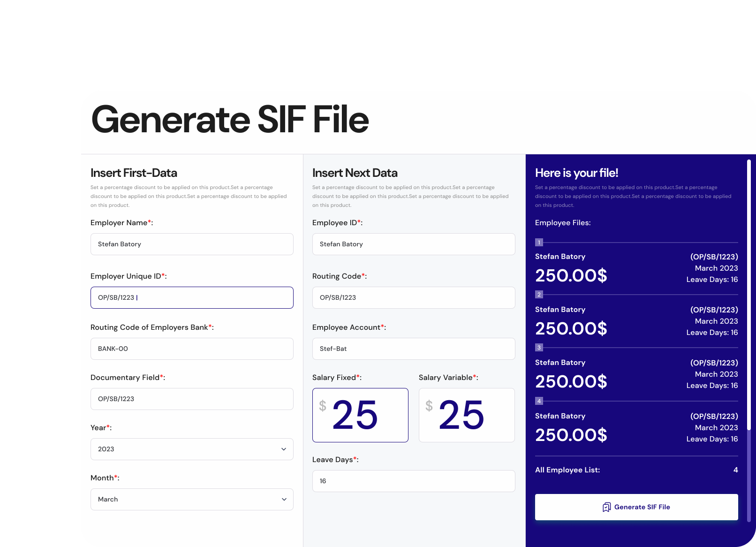Click employee file entry number 3 badge
Image resolution: width=756 pixels, height=547 pixels.
[539, 348]
